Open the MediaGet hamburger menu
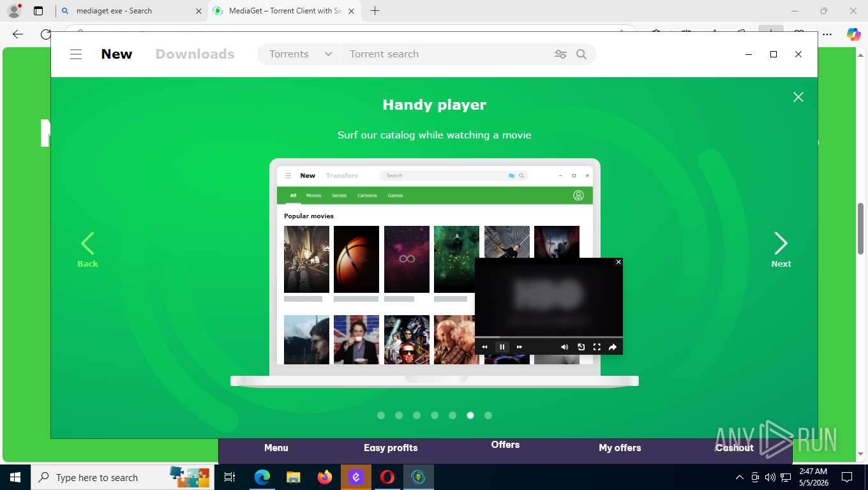868x490 pixels. coord(76,54)
